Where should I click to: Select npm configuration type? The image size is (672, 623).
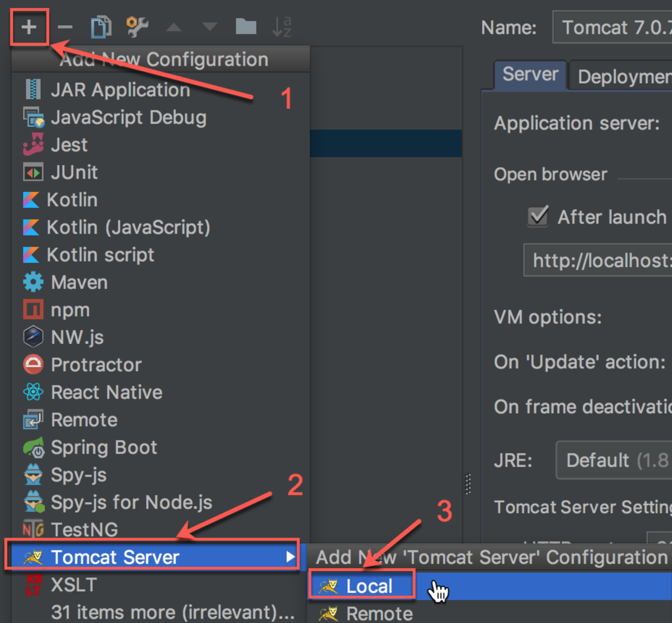point(161,310)
